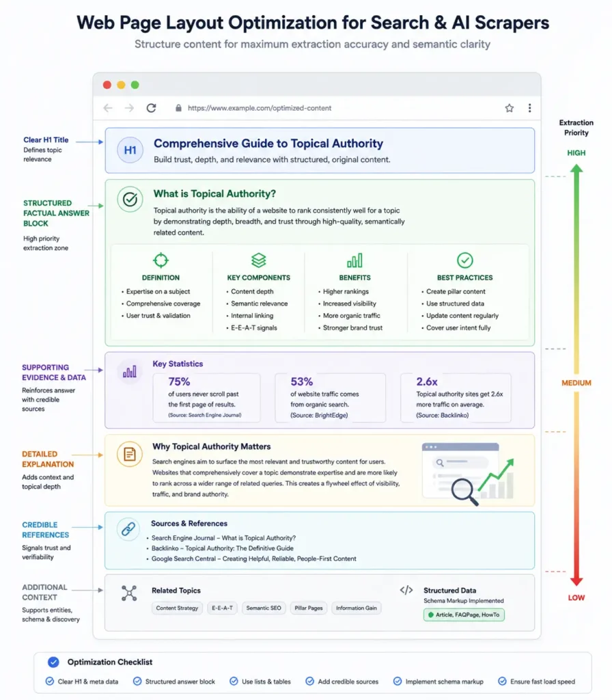
Task: Click the crosshair icon above DEFINITION
Action: (x=161, y=260)
